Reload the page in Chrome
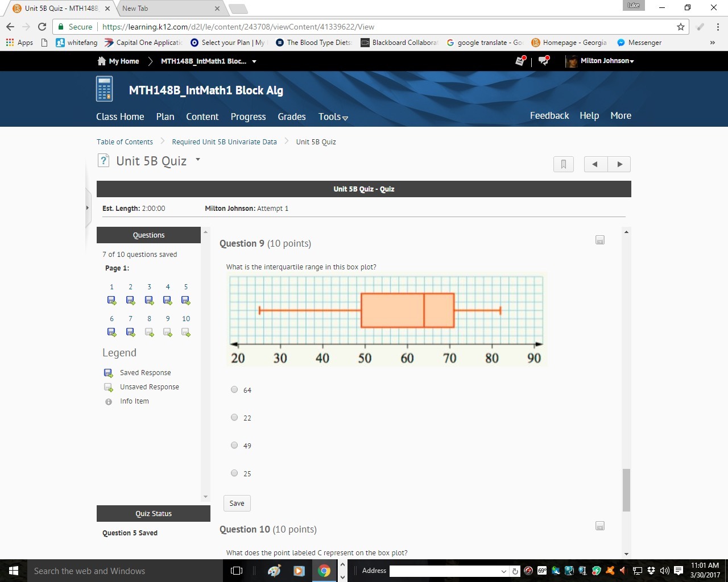728x582 pixels. tap(42, 27)
